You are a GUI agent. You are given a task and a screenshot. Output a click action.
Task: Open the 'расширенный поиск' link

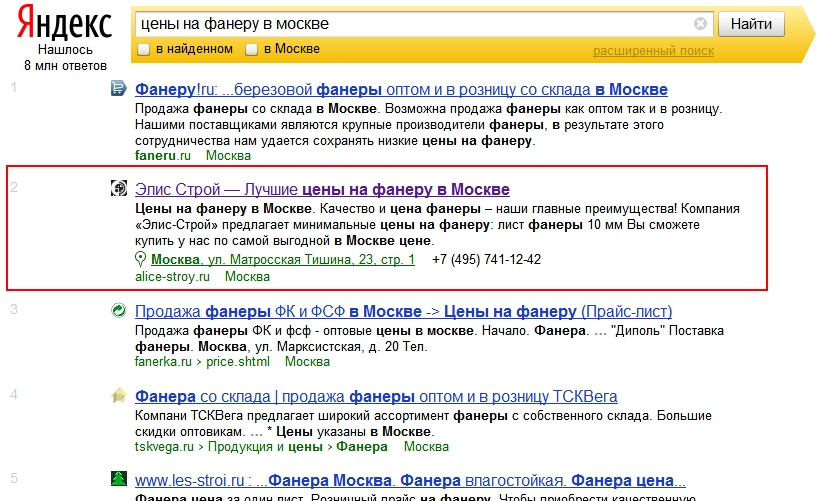click(653, 51)
